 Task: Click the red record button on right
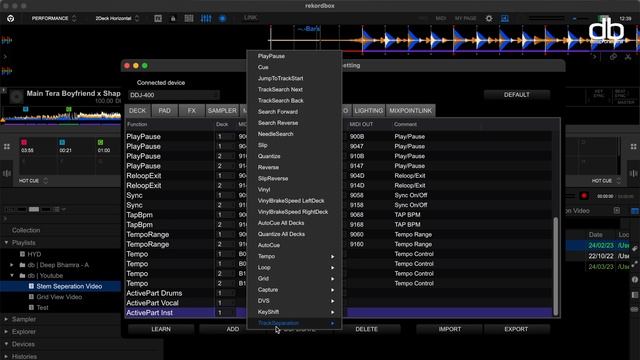pos(584,196)
